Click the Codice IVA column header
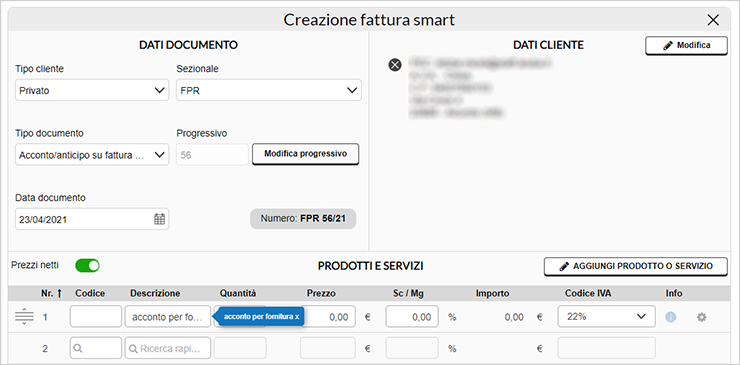 (x=588, y=293)
